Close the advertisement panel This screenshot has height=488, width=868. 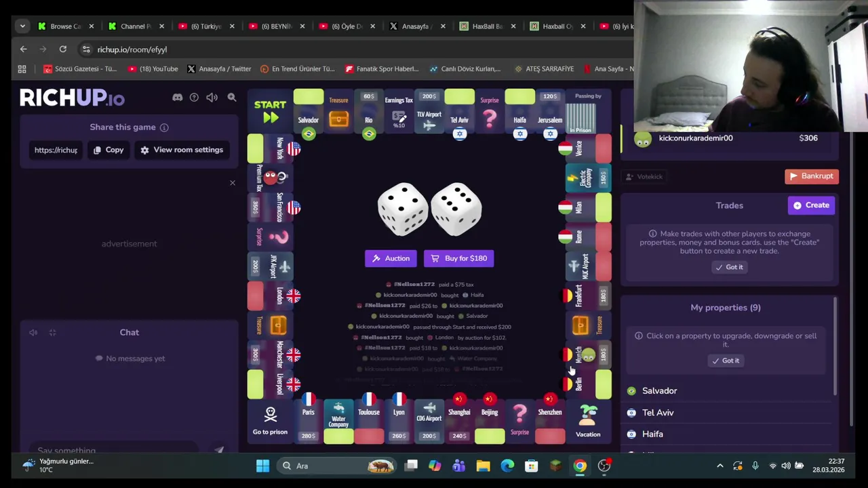point(233,182)
